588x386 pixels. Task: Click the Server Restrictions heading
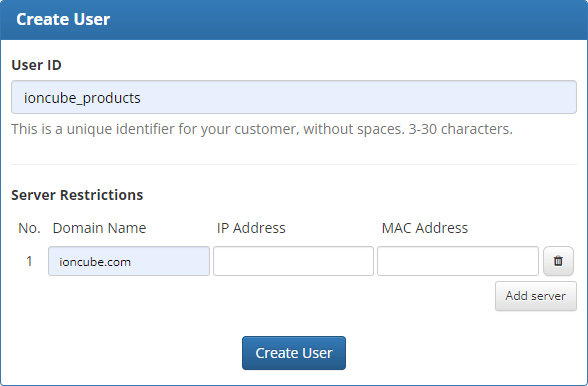tap(77, 195)
